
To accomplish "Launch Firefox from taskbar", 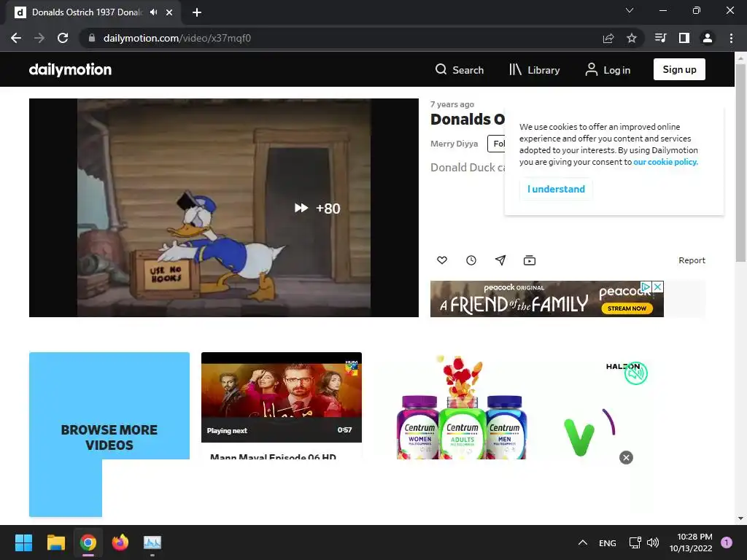I will click(120, 542).
